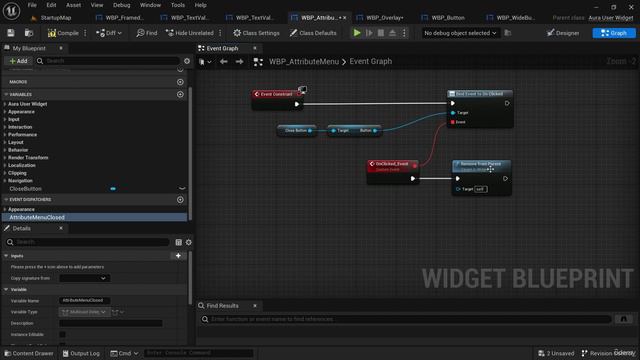The width and height of the screenshot is (640, 360).
Task: Click the graph bookmarks icon
Action: point(205,62)
